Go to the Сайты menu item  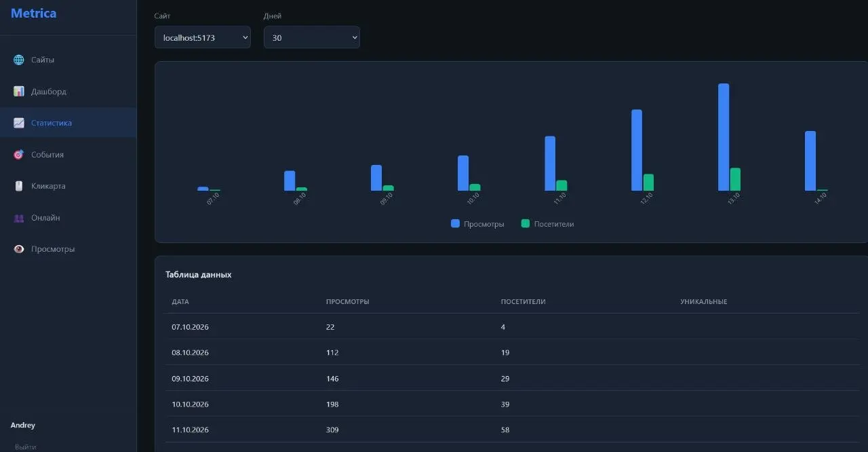pyautogui.click(x=43, y=60)
